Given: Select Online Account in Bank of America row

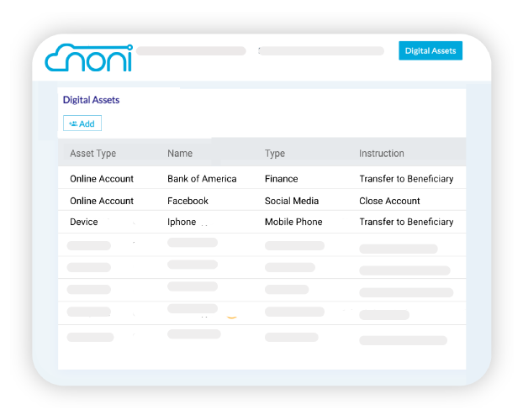Looking at the screenshot, I should (102, 179).
